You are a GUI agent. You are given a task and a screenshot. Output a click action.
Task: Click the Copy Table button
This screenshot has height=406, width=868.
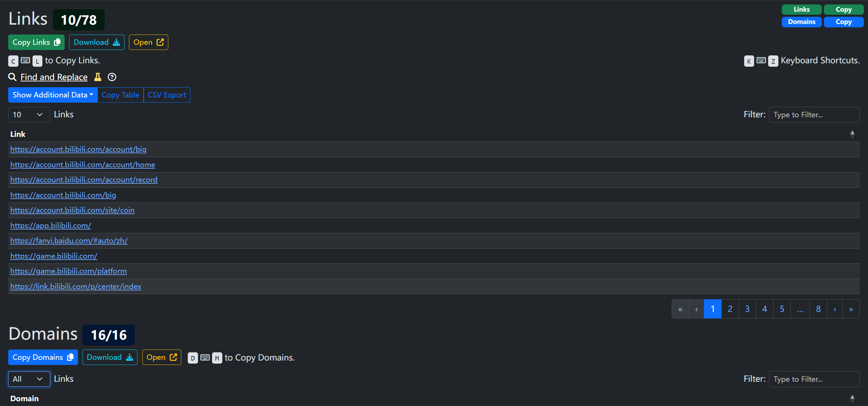click(x=120, y=95)
